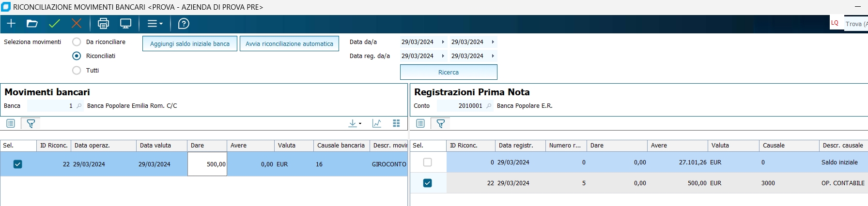Open arrow next to Data reg. start date
The image size is (868, 206).
(443, 56)
